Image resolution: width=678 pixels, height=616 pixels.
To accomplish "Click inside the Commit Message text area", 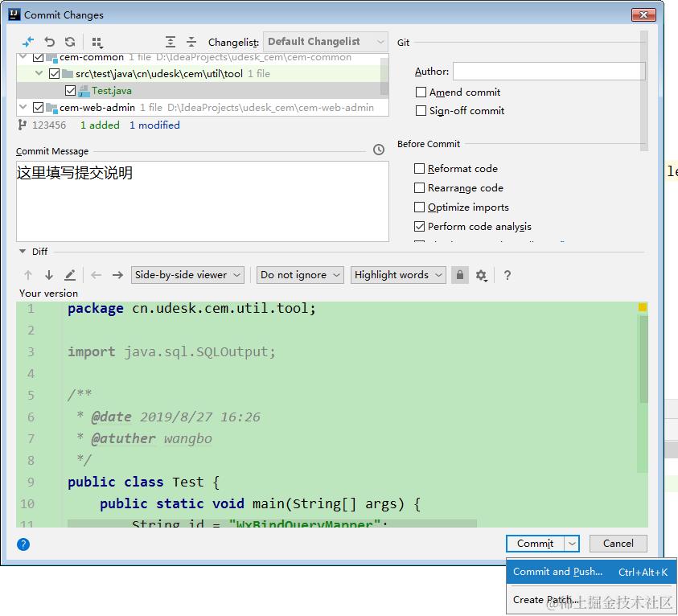I will [x=203, y=201].
